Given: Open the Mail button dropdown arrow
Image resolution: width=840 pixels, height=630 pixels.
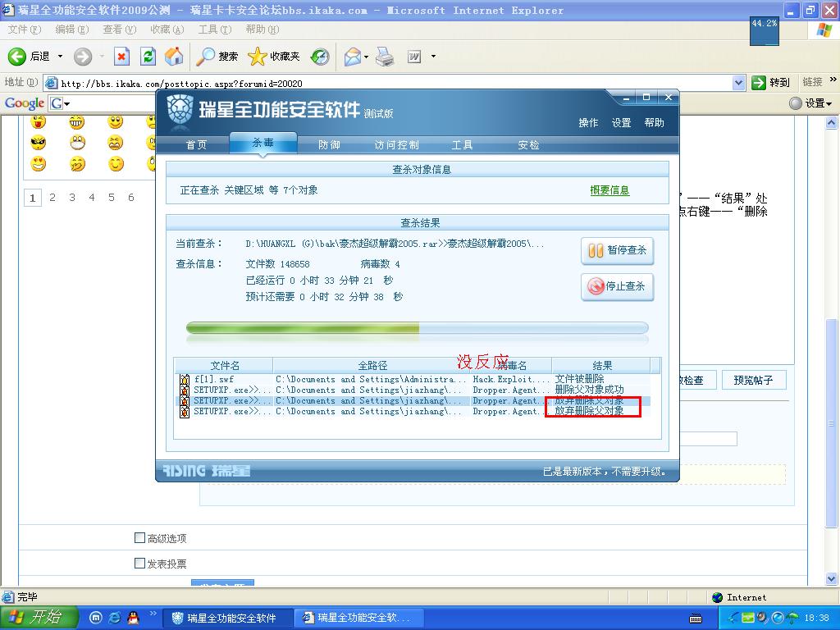Looking at the screenshot, I should [366, 57].
